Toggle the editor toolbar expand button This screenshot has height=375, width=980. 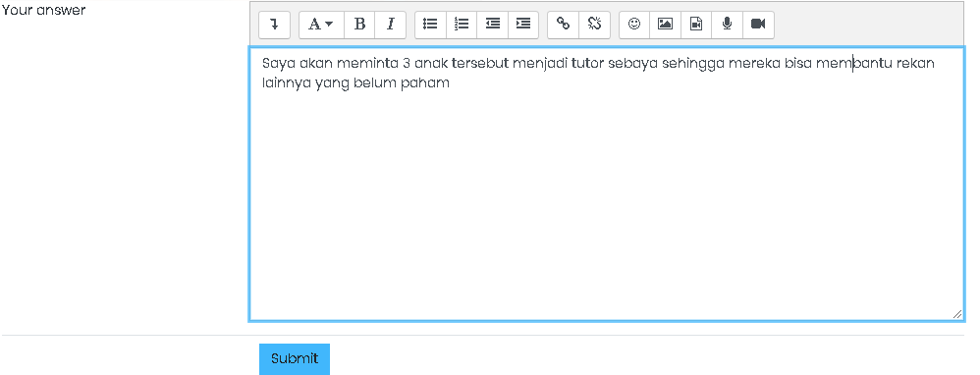pos(274,25)
